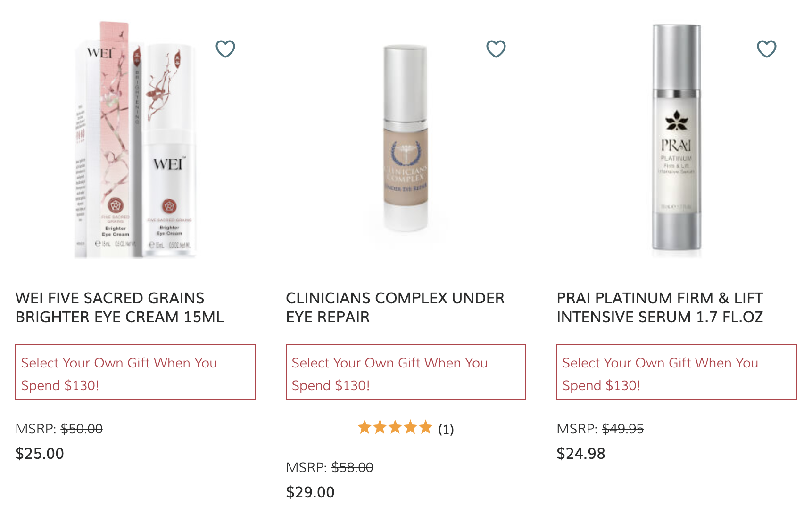
Task: Click the $25.00 price of WEI eye cream
Action: pos(40,454)
